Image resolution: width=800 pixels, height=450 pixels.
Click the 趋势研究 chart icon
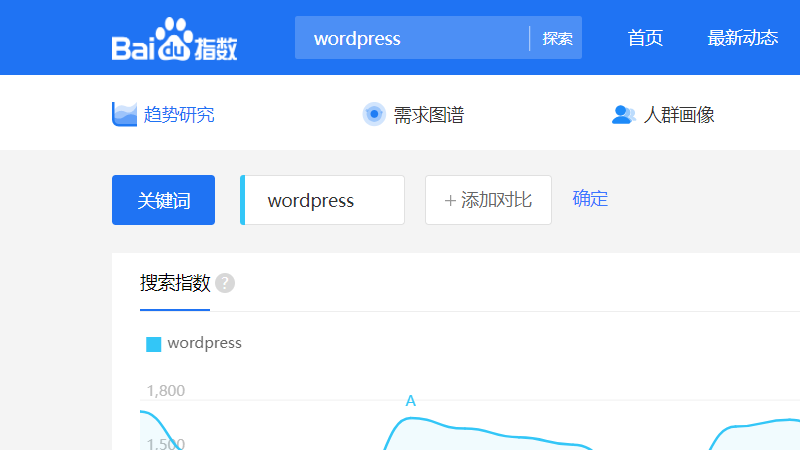[x=124, y=114]
